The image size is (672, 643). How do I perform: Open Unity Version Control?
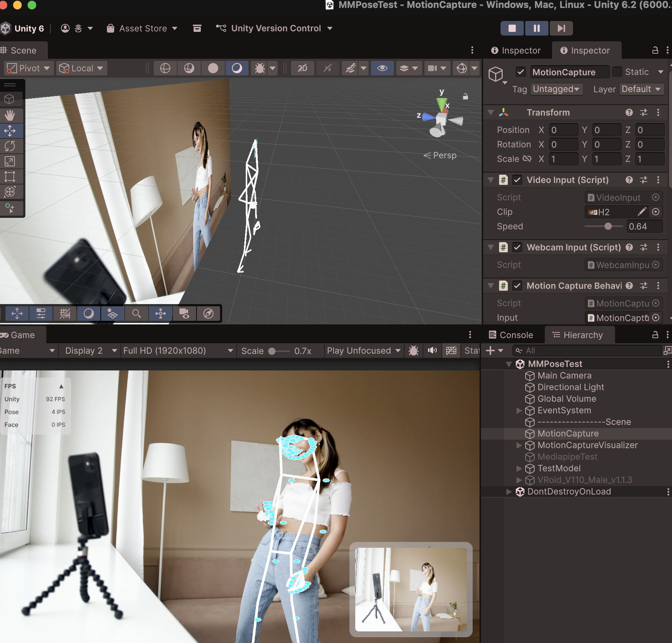click(x=274, y=28)
